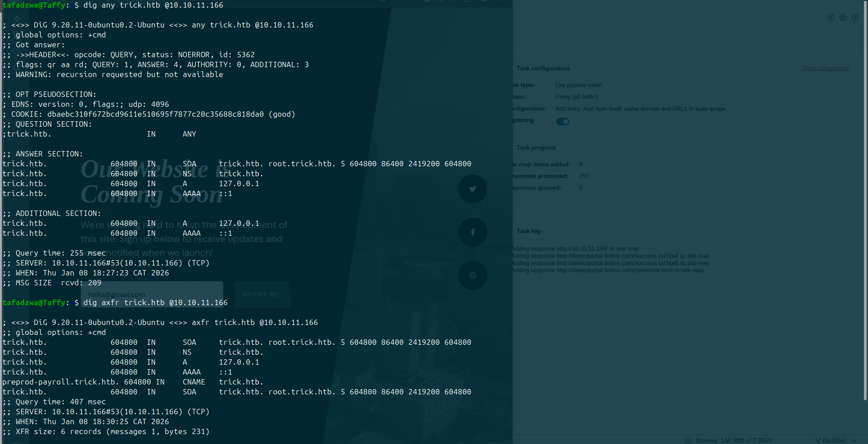
Task: Click the 'WHEN: Thu Jan 08 18:27:23' line
Action: pos(86,273)
